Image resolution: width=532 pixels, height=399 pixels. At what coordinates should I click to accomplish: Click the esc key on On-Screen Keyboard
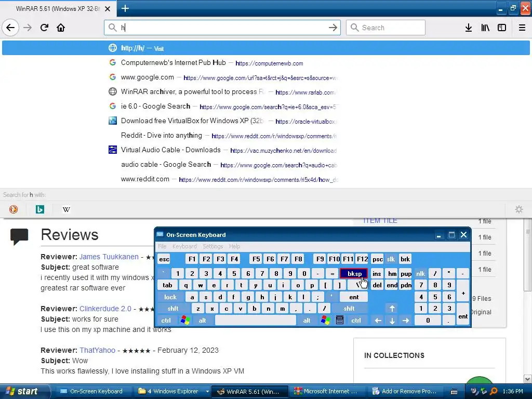coord(164,259)
